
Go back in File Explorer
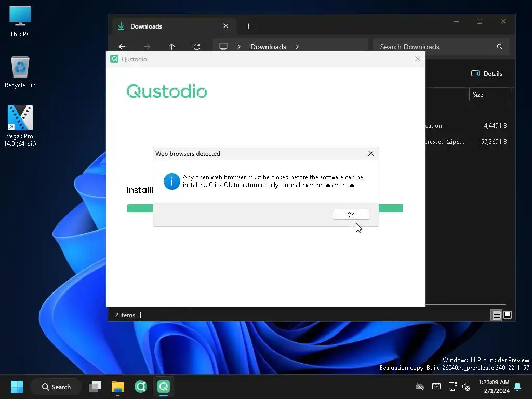[x=122, y=46]
